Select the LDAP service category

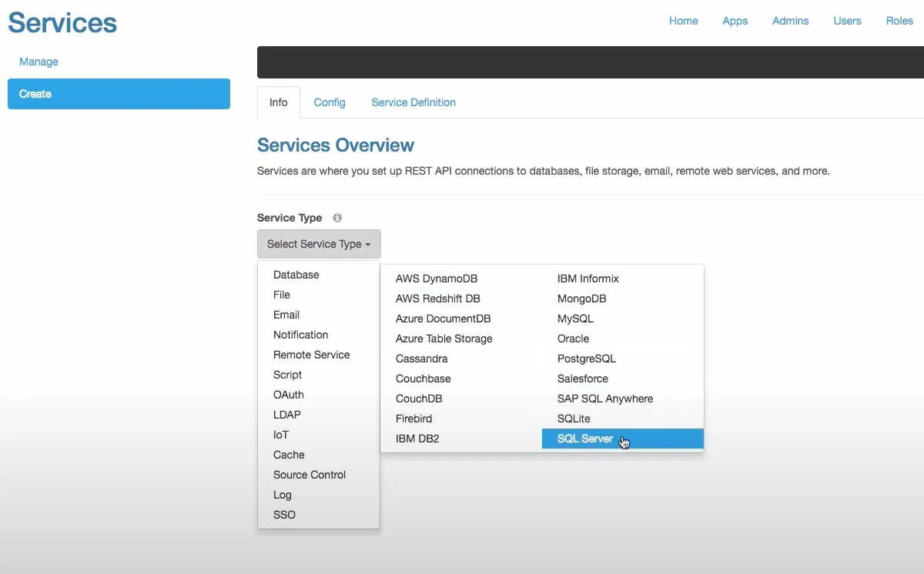(286, 415)
